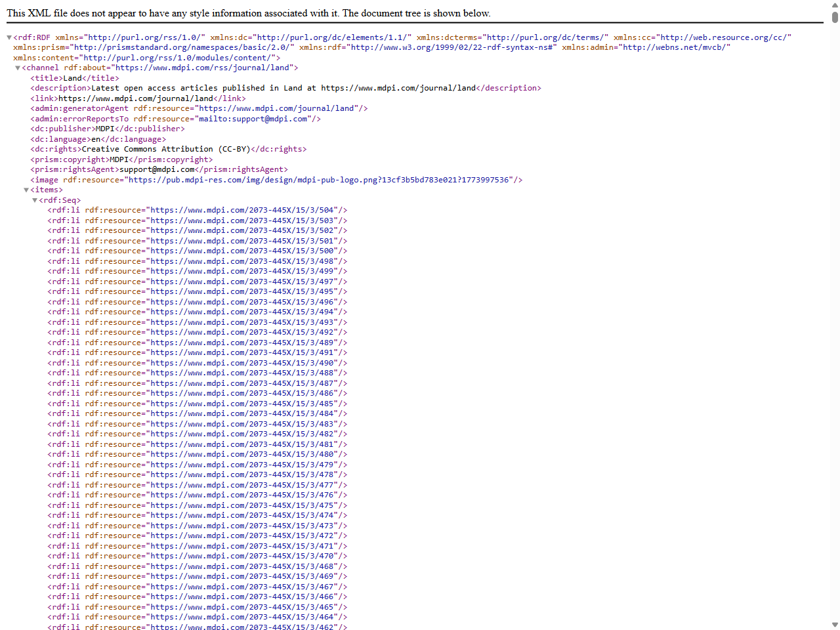Click the scrollbar up arrow
Viewport: 840px width, 630px height.
click(x=835, y=5)
